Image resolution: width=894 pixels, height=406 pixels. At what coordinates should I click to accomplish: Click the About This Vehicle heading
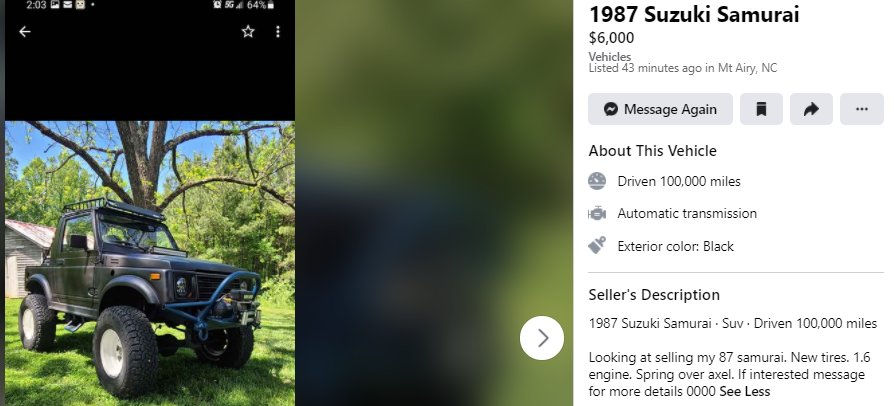[652, 151]
